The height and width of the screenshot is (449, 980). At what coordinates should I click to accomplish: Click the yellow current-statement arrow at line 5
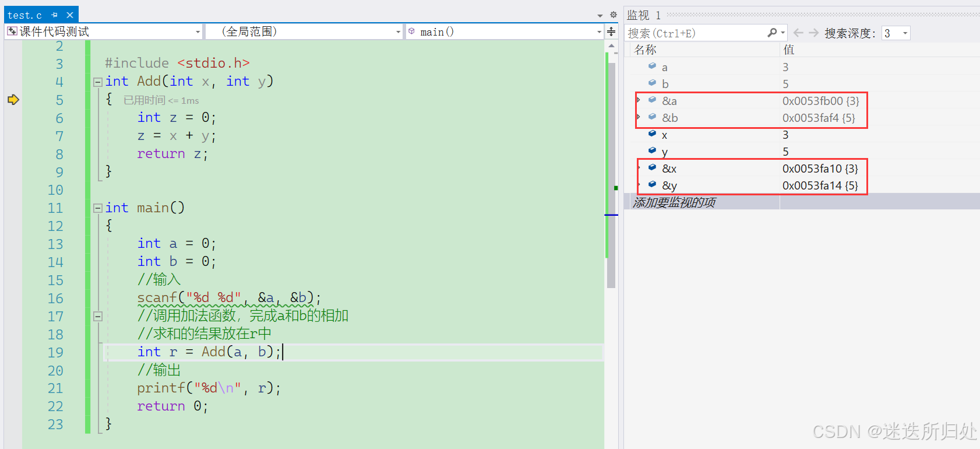coord(13,100)
